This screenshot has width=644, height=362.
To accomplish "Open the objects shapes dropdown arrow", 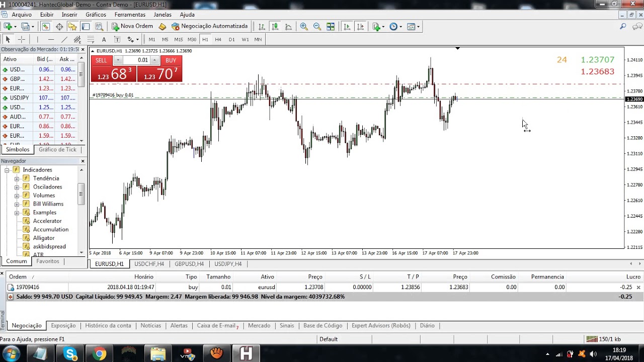I will click(x=137, y=39).
